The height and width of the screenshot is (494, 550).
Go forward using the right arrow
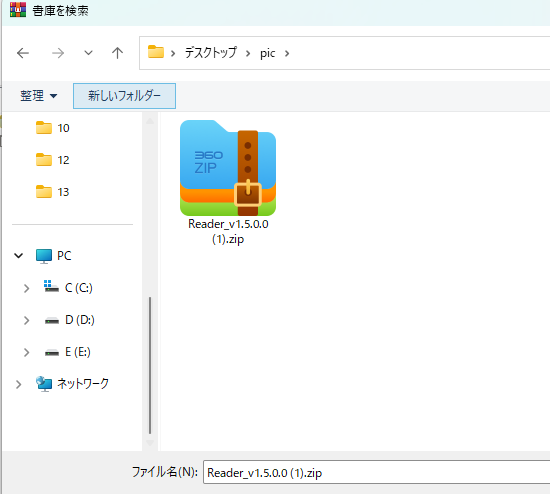(x=58, y=53)
